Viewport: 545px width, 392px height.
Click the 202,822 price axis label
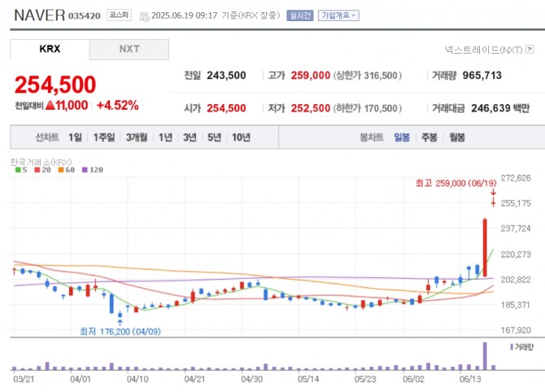pos(516,280)
